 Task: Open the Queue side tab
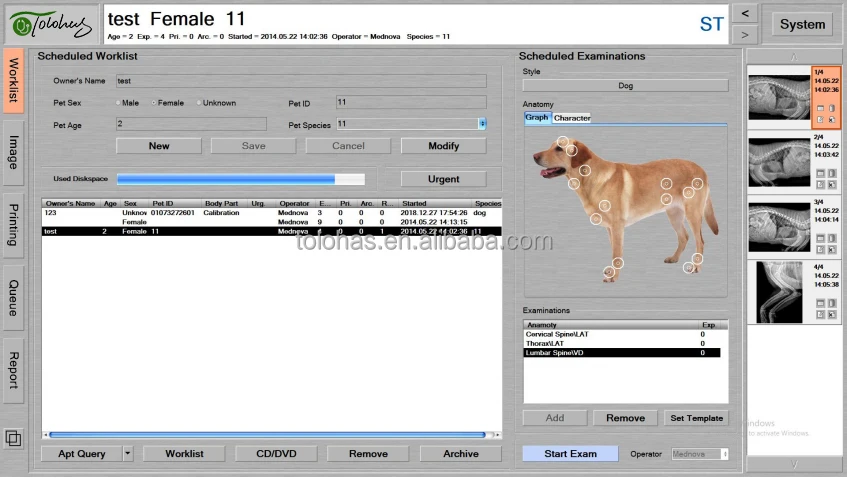[14, 298]
